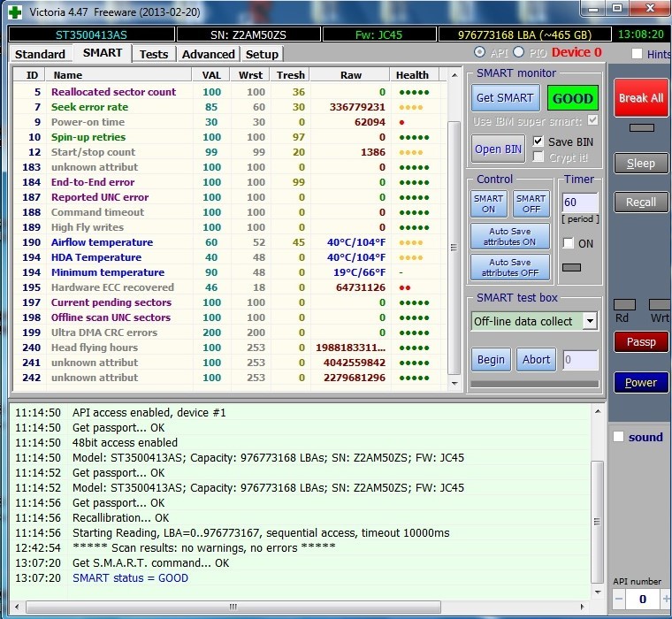Go to the Setup tab
This screenshot has width=672, height=619.
pyautogui.click(x=262, y=55)
